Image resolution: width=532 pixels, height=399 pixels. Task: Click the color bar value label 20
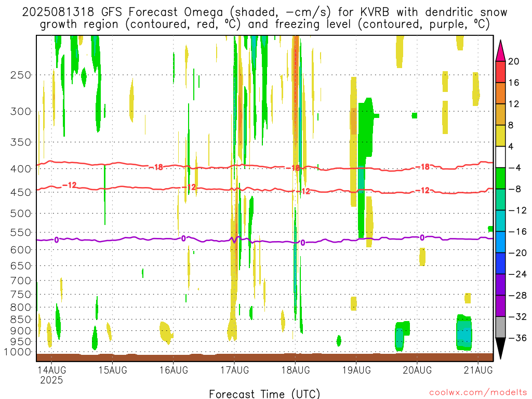(514, 61)
